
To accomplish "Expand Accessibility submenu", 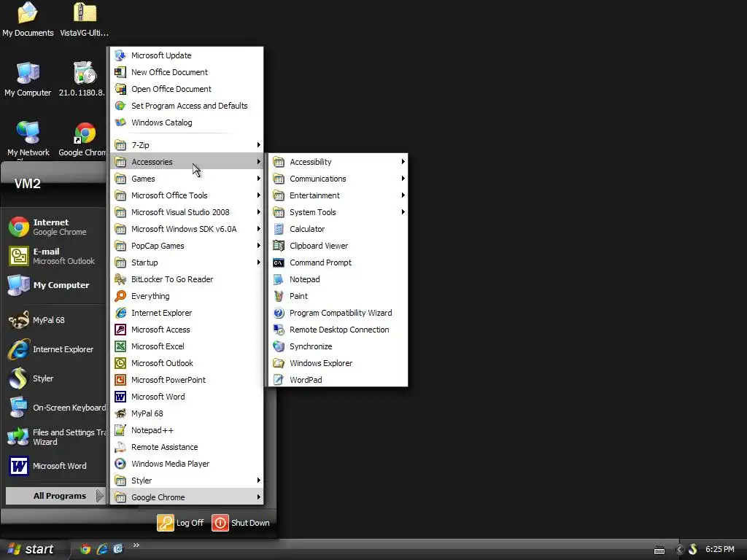I will click(x=338, y=162).
